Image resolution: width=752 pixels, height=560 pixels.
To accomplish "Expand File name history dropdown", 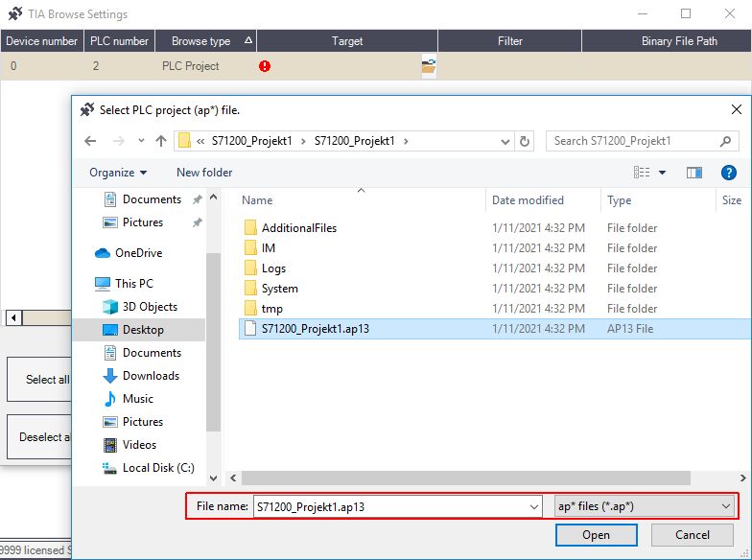I will coord(533,506).
